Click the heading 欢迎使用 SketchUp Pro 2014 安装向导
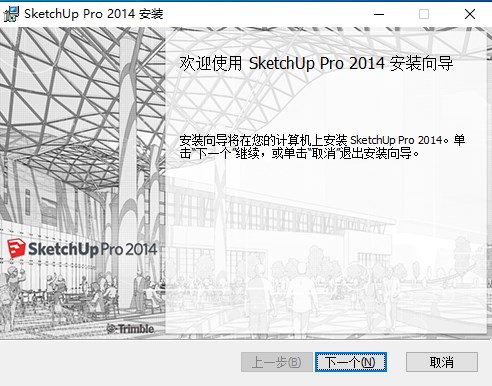This screenshot has height=386, width=492. [316, 63]
